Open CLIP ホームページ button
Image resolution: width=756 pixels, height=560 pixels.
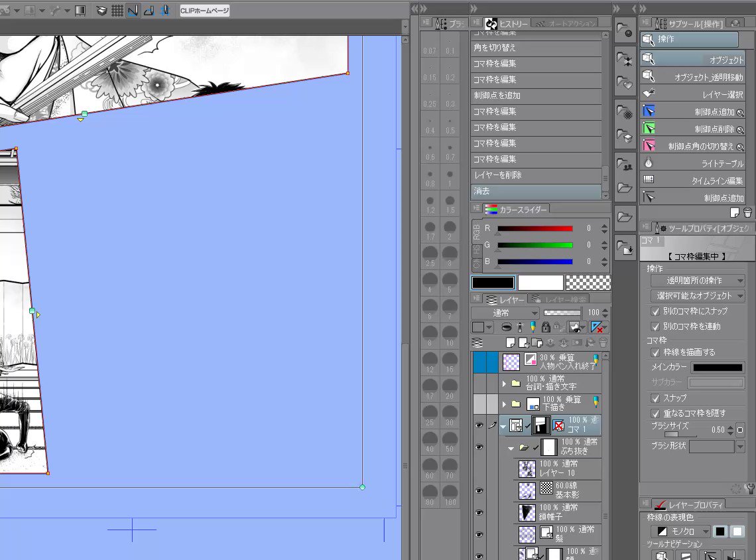[205, 11]
